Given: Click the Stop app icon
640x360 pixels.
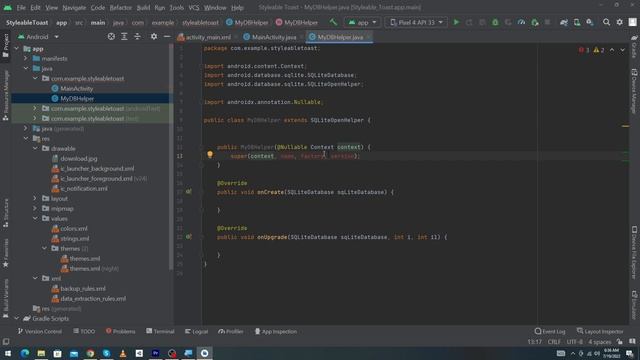Looking at the screenshot, I should 547,22.
